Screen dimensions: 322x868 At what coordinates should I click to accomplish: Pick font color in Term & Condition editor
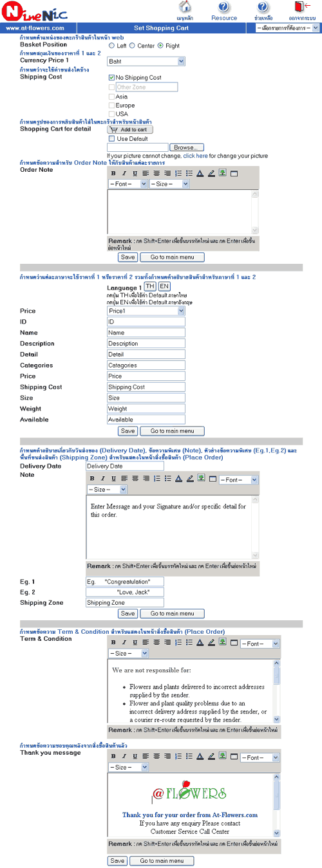point(200,642)
